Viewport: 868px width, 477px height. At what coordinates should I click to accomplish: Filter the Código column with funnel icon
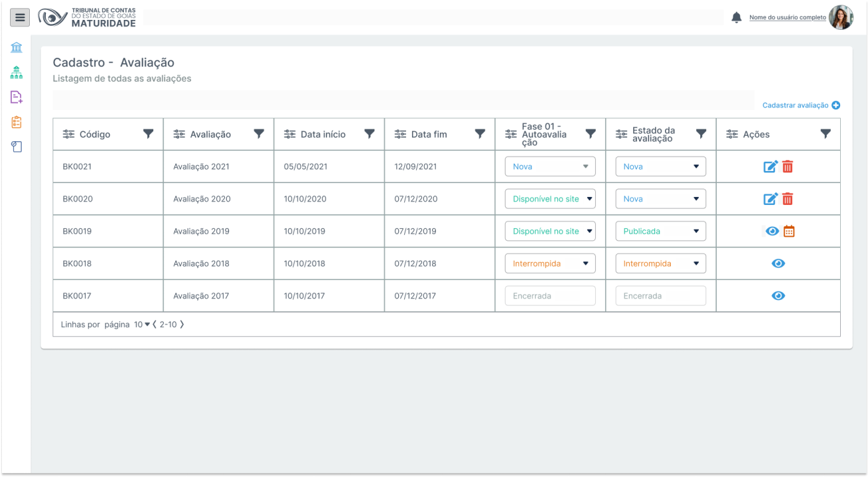coord(149,134)
